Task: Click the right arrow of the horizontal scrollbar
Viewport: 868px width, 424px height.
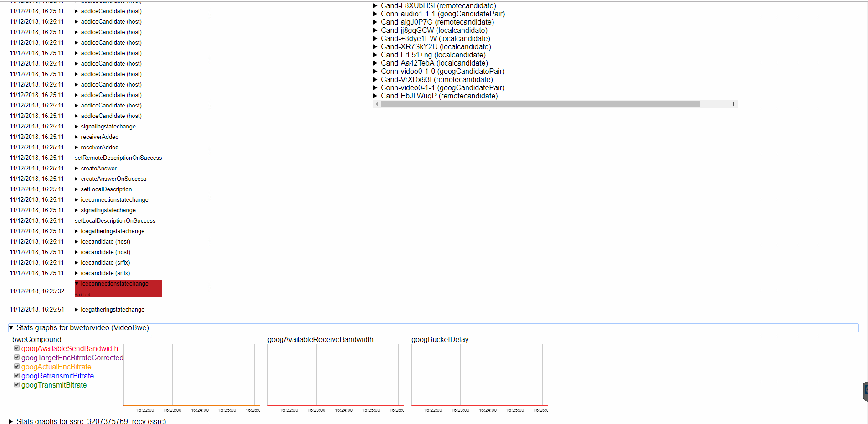Action: [x=734, y=104]
